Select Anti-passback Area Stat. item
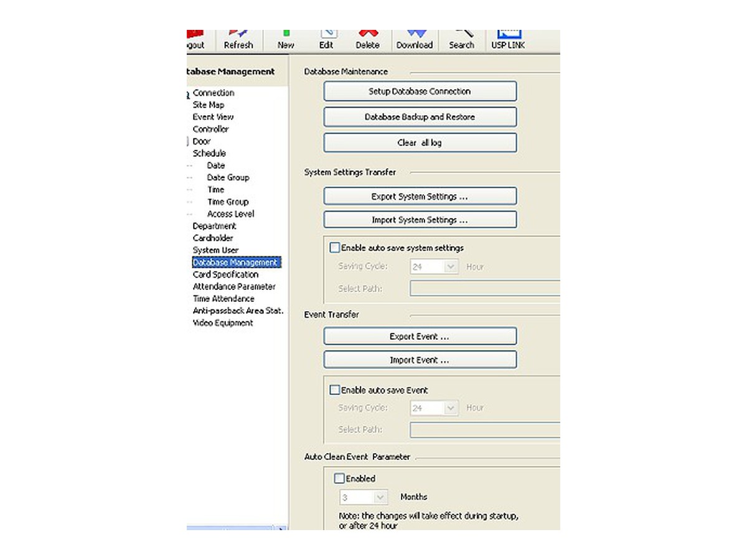 tap(238, 310)
